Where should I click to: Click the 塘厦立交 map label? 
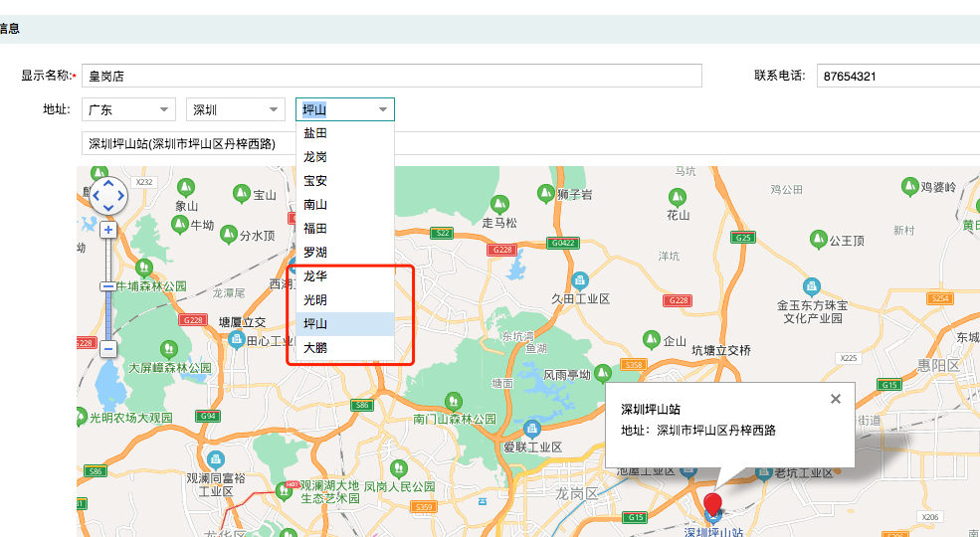click(242, 322)
